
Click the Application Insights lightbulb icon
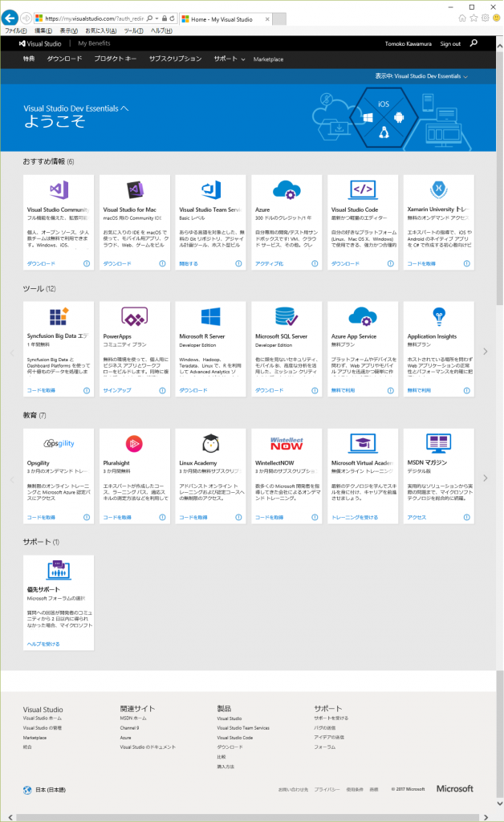pos(439,316)
